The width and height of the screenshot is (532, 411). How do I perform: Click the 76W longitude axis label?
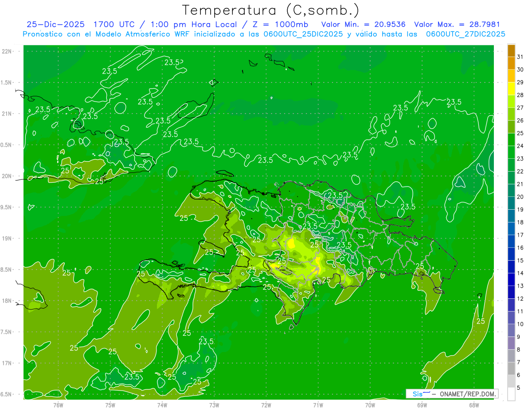click(58, 405)
